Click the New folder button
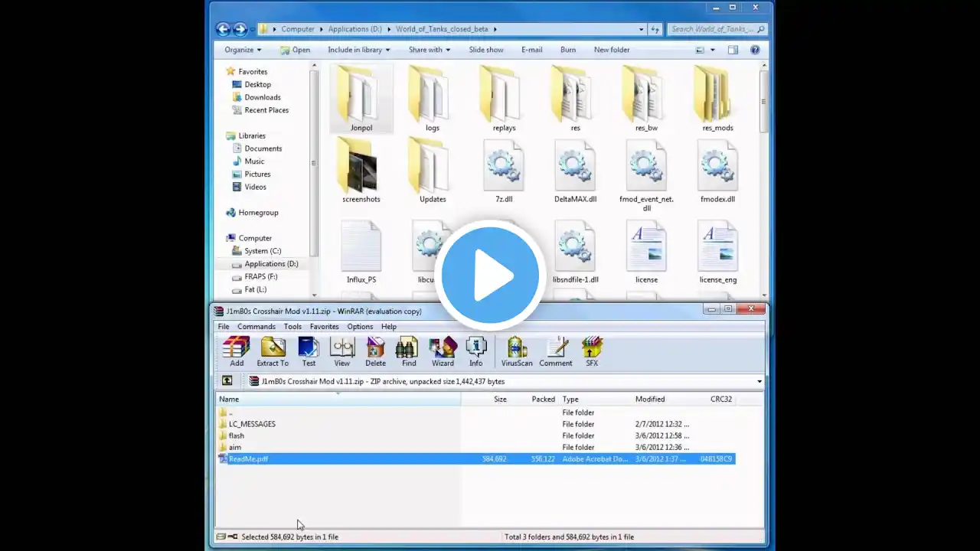This screenshot has height=551, width=980. point(611,50)
